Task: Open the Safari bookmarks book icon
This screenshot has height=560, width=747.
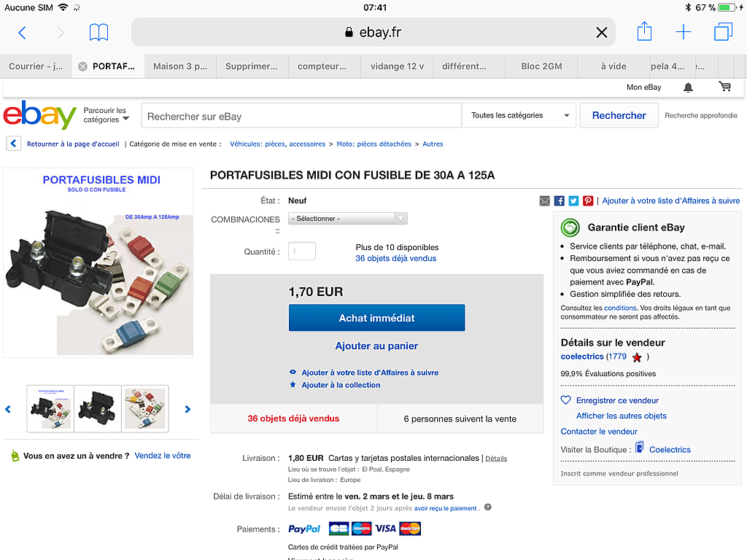Action: [98, 32]
